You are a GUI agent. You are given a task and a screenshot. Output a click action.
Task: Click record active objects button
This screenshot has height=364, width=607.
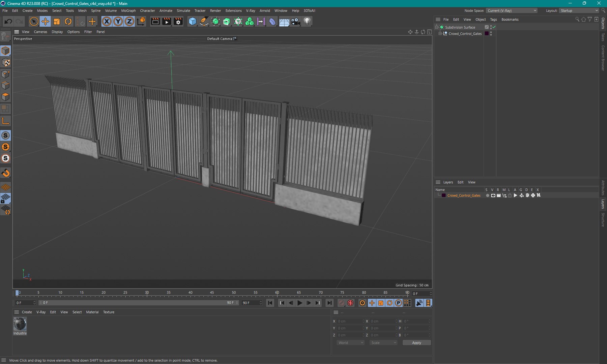341,303
